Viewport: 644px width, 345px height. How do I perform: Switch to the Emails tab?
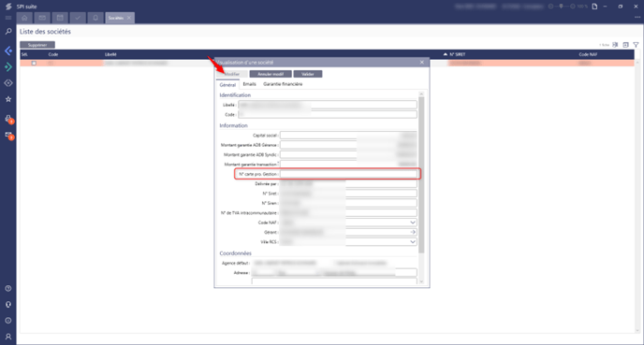coord(249,84)
